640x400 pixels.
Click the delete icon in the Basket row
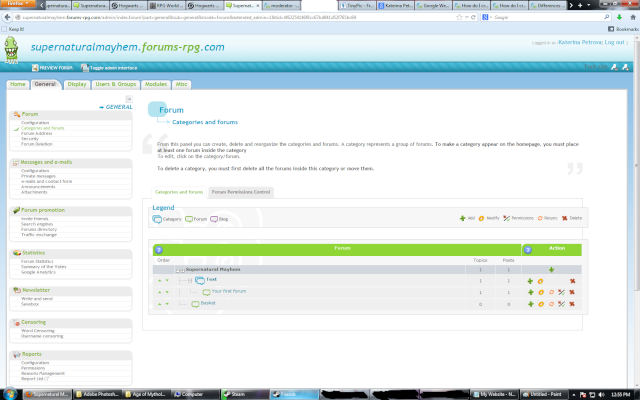(572, 304)
